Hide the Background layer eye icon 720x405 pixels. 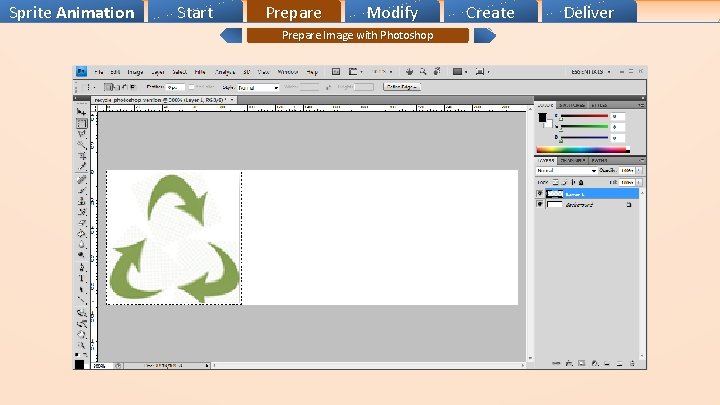pyautogui.click(x=540, y=204)
